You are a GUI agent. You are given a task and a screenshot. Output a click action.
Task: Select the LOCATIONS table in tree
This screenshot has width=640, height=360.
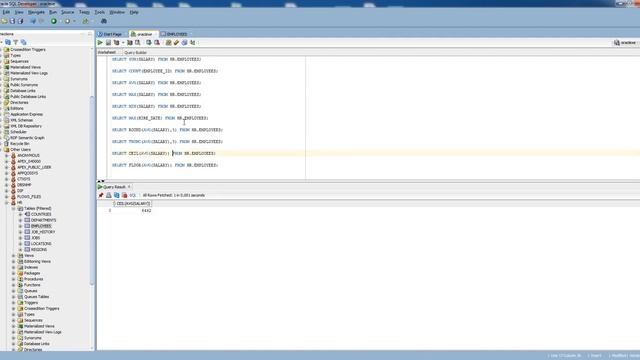[x=41, y=244]
